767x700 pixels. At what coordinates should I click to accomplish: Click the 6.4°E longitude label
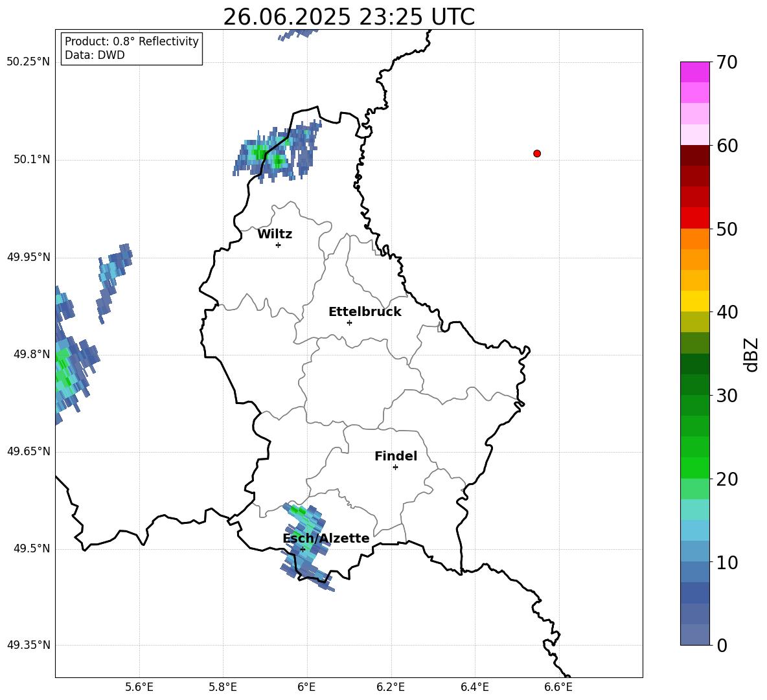point(475,687)
